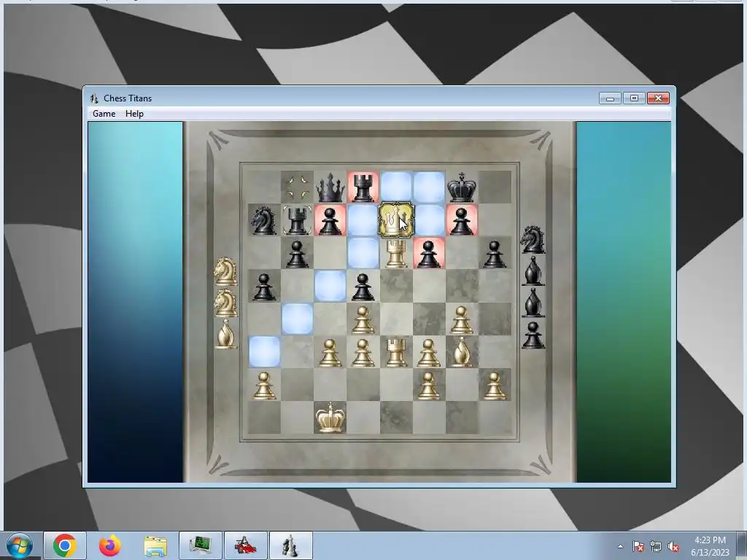This screenshot has width=747, height=560.
Task: Open Action Center flag icon
Action: click(638, 547)
